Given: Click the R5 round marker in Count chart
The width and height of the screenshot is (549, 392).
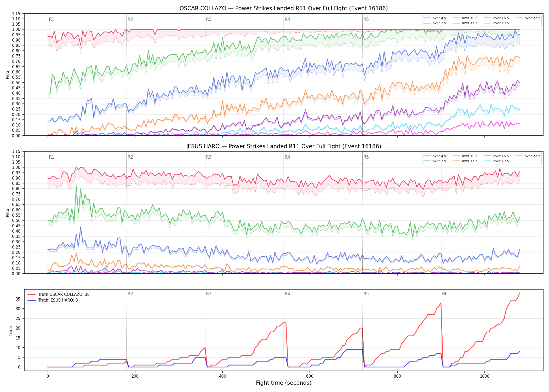Looking at the screenshot, I should tap(366, 294).
